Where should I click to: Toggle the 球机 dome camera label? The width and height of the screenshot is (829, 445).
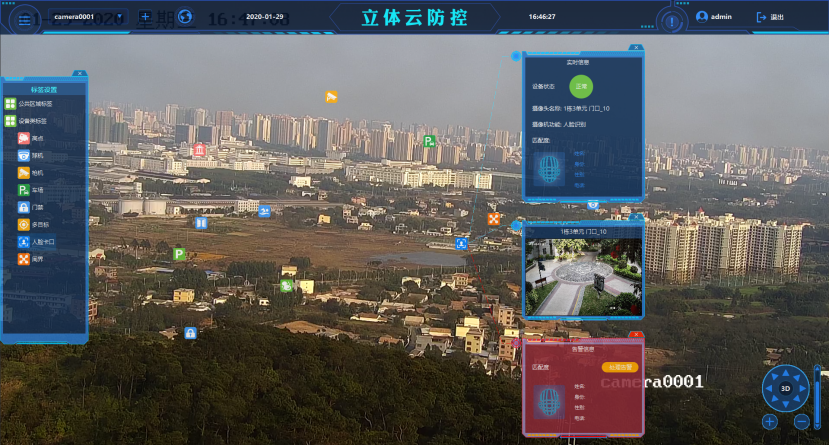[x=31, y=156]
